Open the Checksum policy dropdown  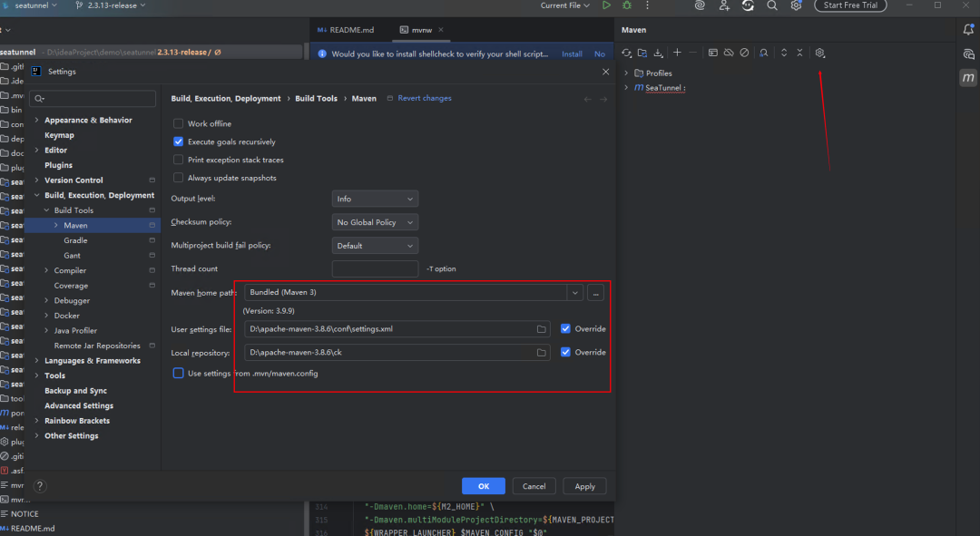coord(375,222)
